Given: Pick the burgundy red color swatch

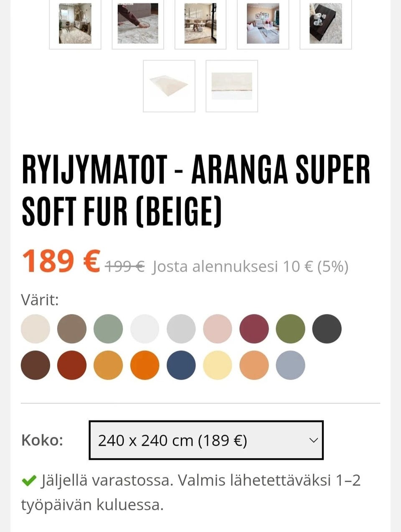Looking at the screenshot, I should click(254, 329).
